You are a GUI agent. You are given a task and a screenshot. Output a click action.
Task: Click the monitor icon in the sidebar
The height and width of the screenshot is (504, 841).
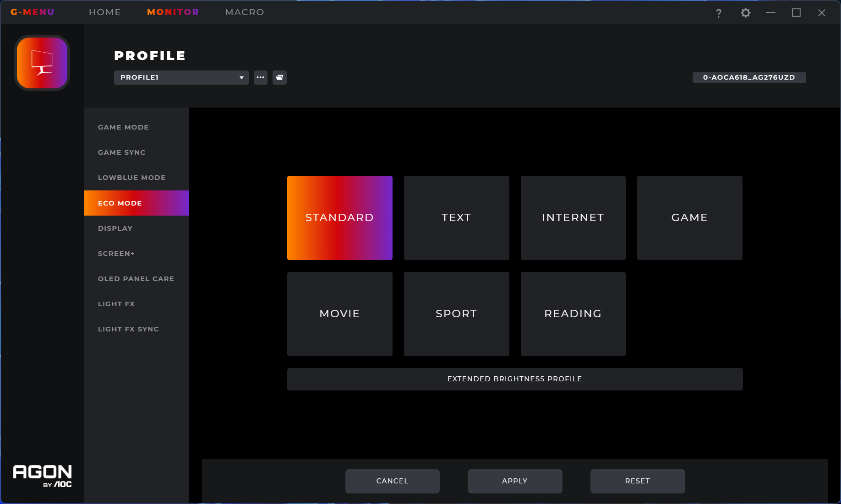(x=42, y=63)
